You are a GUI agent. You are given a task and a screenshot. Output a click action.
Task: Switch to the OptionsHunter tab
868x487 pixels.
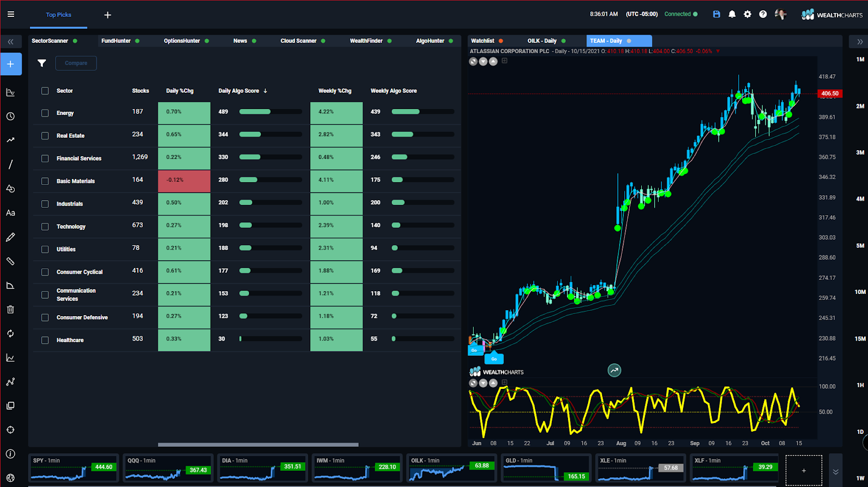click(x=186, y=41)
